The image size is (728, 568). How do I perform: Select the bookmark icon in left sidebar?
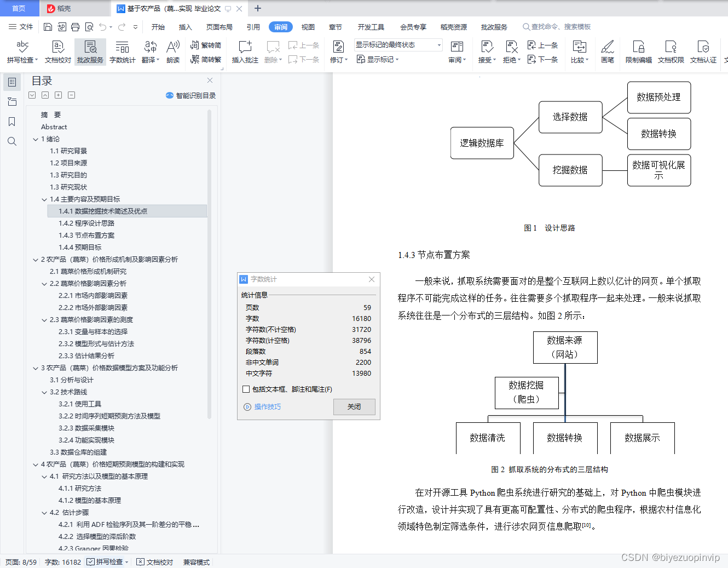[x=12, y=122]
